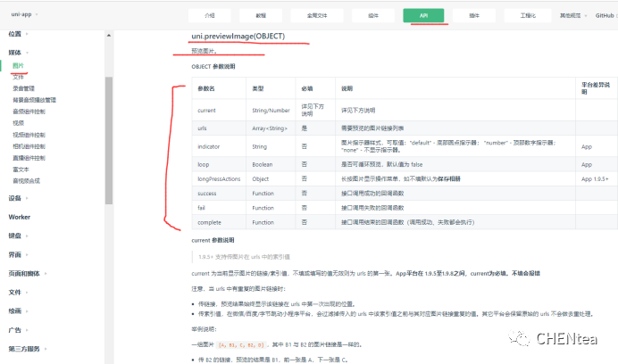The width and height of the screenshot is (618, 364).
Task: Click the 'complete' parameter cell
Action: [x=219, y=222]
